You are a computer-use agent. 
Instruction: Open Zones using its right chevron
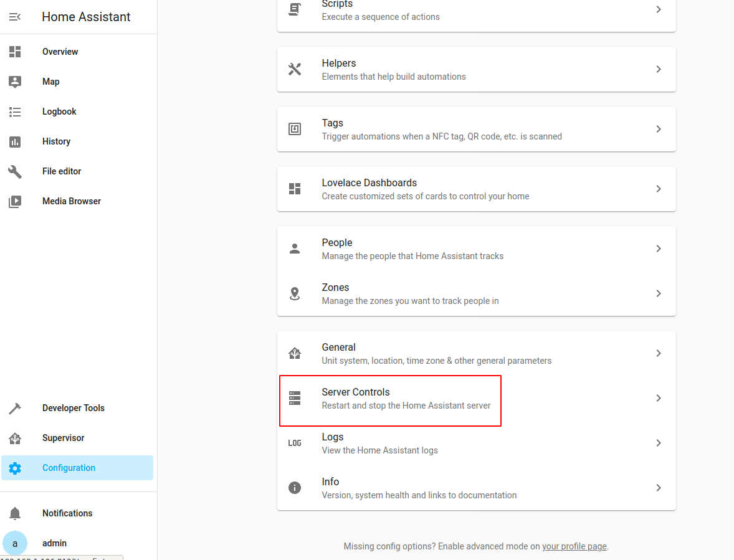659,293
